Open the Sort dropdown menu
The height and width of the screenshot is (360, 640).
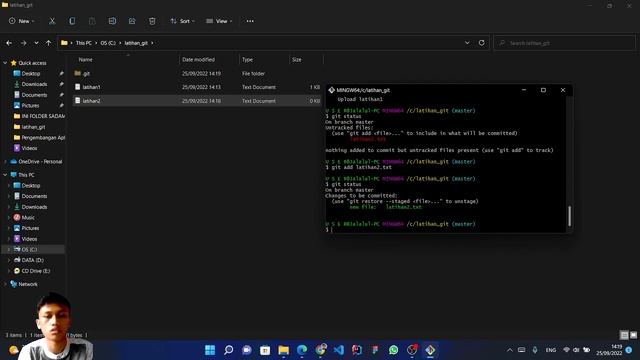point(182,21)
